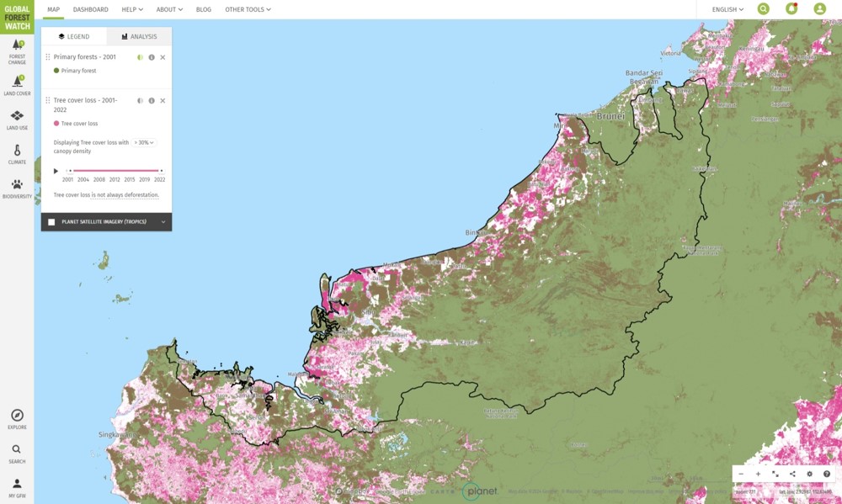Click 'not always deforestation' link
This screenshot has width=842, height=504.
tap(127, 195)
